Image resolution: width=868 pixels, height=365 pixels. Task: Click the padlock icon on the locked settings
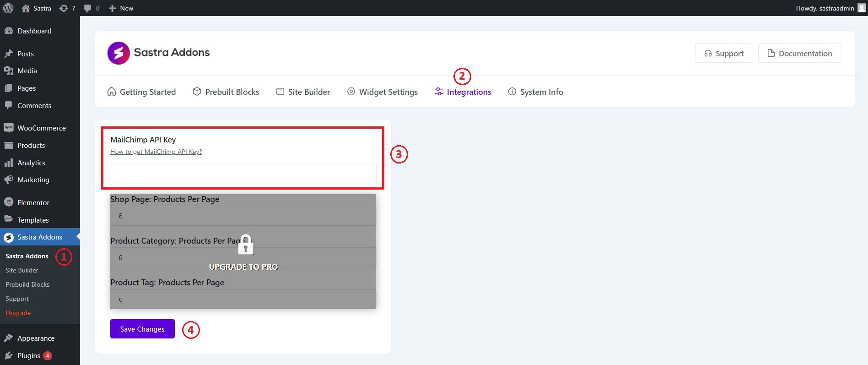(x=246, y=245)
